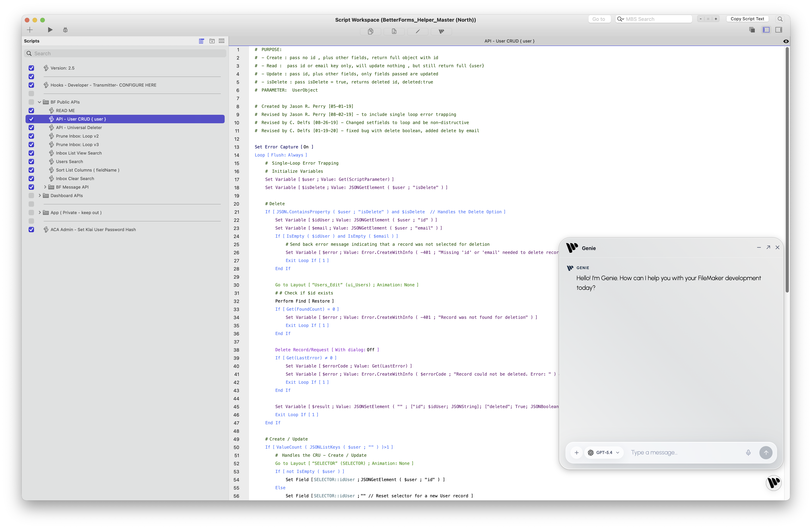Screen dimensions: 812x529
Task: Click line 52 Go to Layout SELECTOR step
Action: pyautogui.click(x=344, y=464)
